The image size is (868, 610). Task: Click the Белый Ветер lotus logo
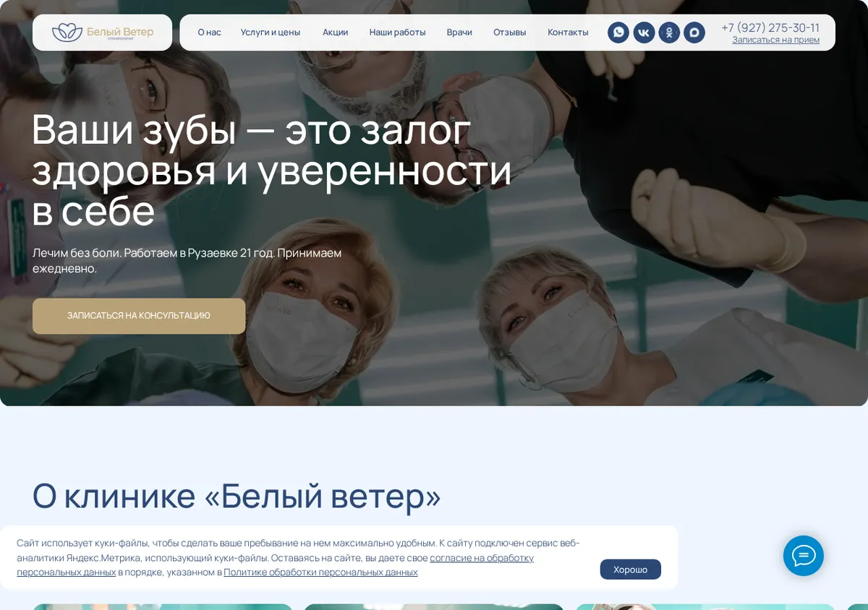click(102, 33)
